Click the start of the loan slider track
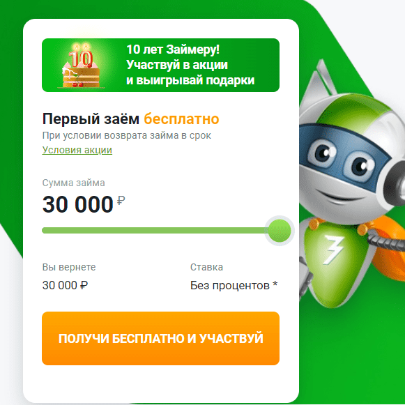Viewport: 405px width, 405px height. coord(44,230)
